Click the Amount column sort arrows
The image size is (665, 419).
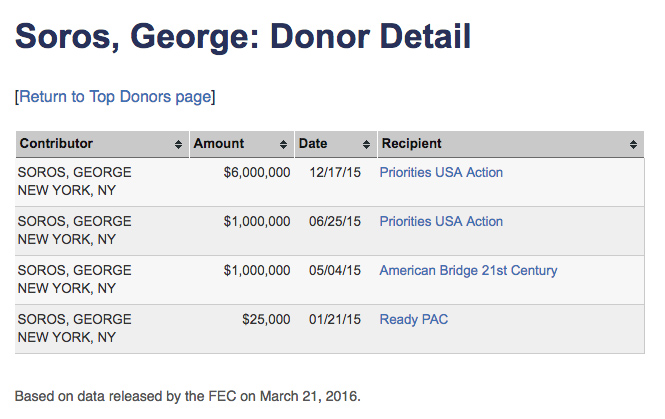[284, 144]
